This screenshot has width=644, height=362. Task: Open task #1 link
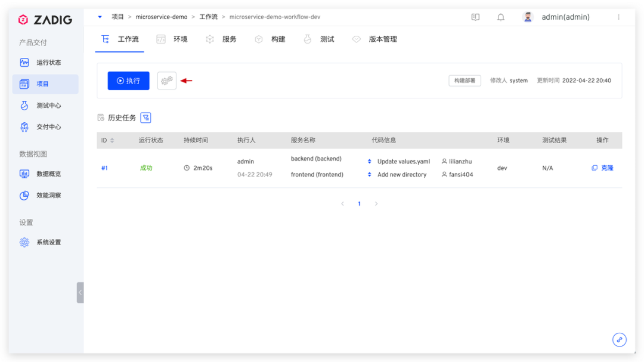104,168
